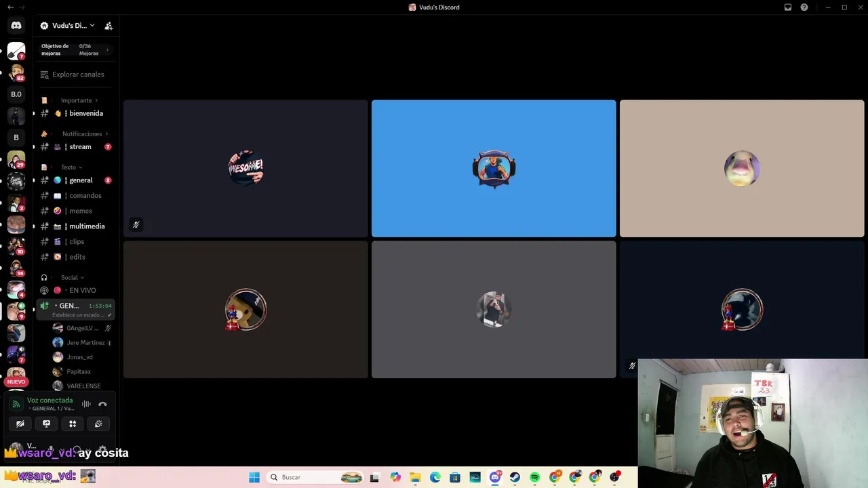Select Jonas_vd in voice list
Viewport: 868px width, 488px height.
point(81,357)
